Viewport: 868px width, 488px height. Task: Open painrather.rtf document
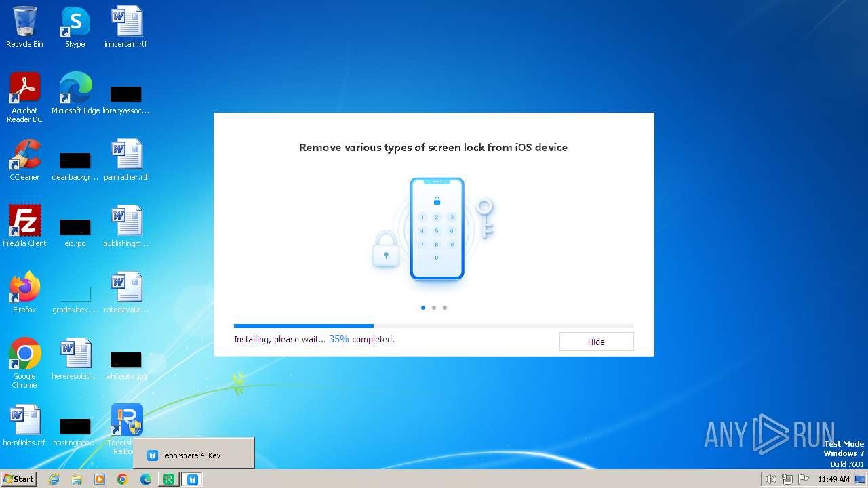point(126,160)
